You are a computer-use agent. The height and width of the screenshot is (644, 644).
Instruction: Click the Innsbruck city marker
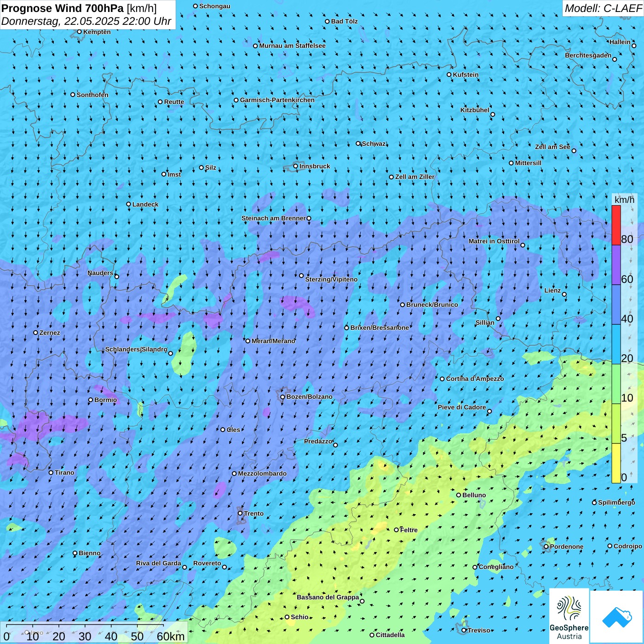pyautogui.click(x=296, y=166)
